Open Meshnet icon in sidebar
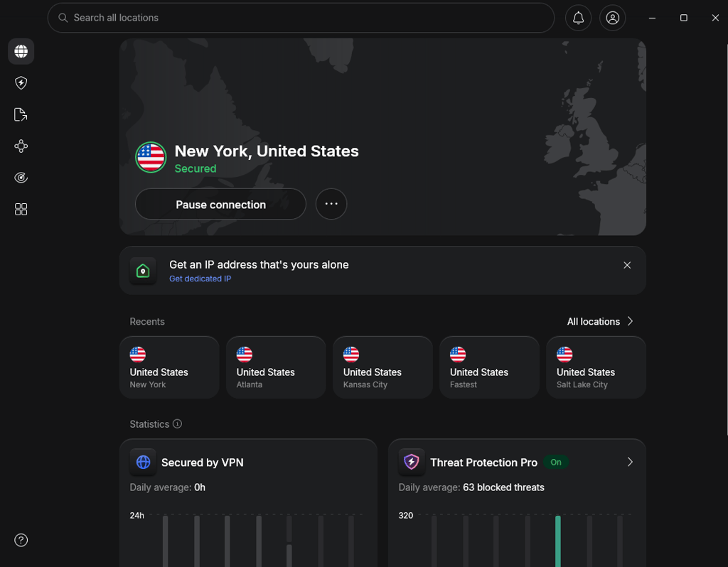 (x=21, y=146)
